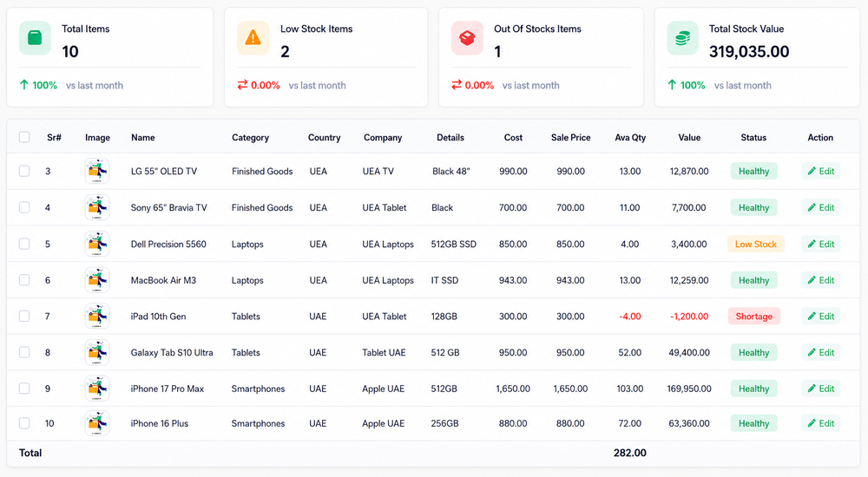The width and height of the screenshot is (868, 477).
Task: Click the Total Stock Value coins icon
Action: (682, 37)
